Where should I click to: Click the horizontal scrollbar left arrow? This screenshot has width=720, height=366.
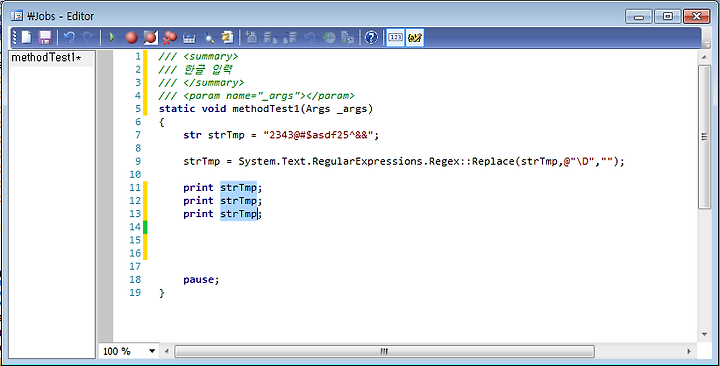[167, 351]
